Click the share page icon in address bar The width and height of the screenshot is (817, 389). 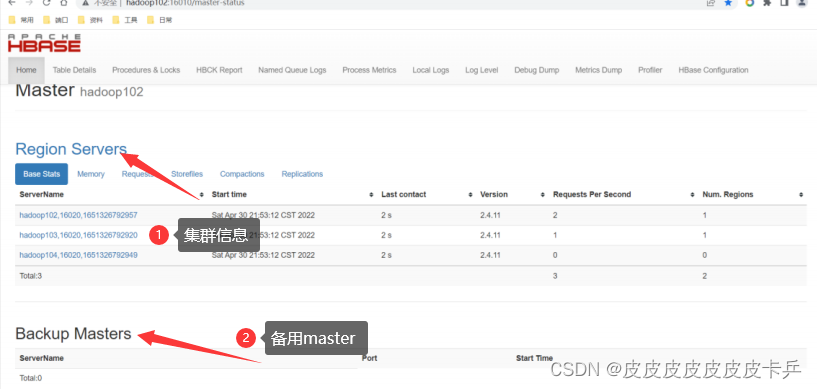(x=711, y=3)
